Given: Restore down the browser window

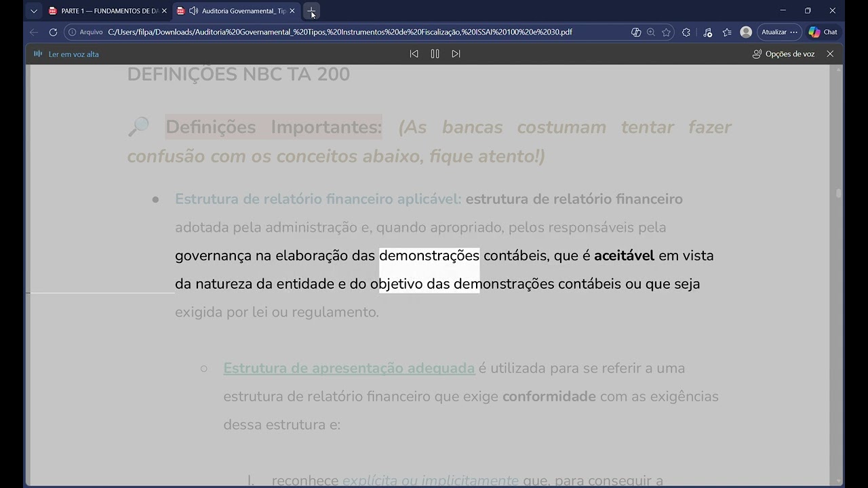Looking at the screenshot, I should [808, 11].
